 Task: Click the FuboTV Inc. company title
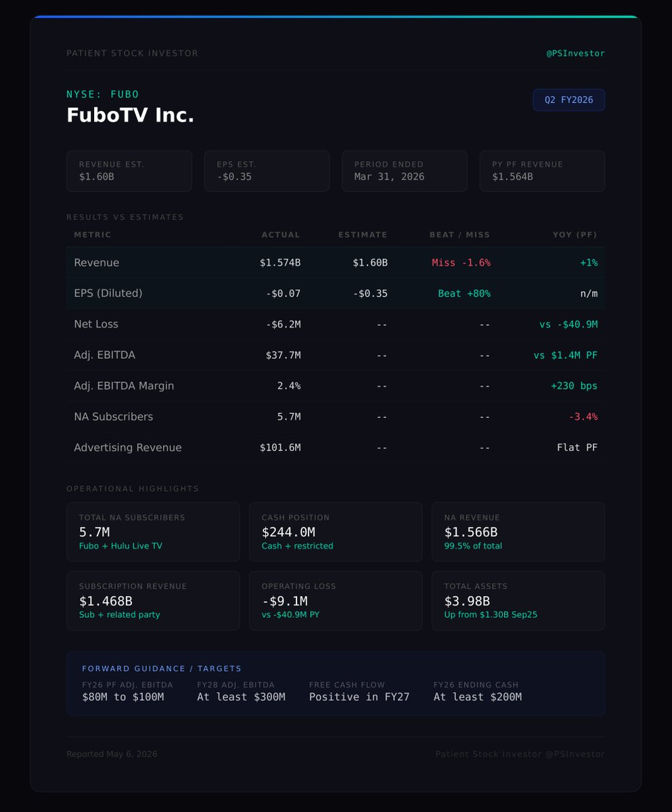click(131, 115)
